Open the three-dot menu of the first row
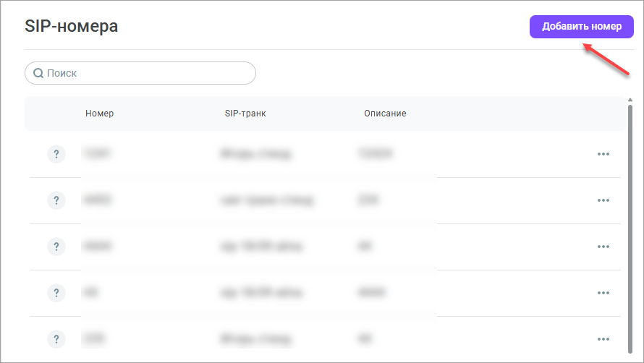This screenshot has height=363, width=644. coord(603,154)
